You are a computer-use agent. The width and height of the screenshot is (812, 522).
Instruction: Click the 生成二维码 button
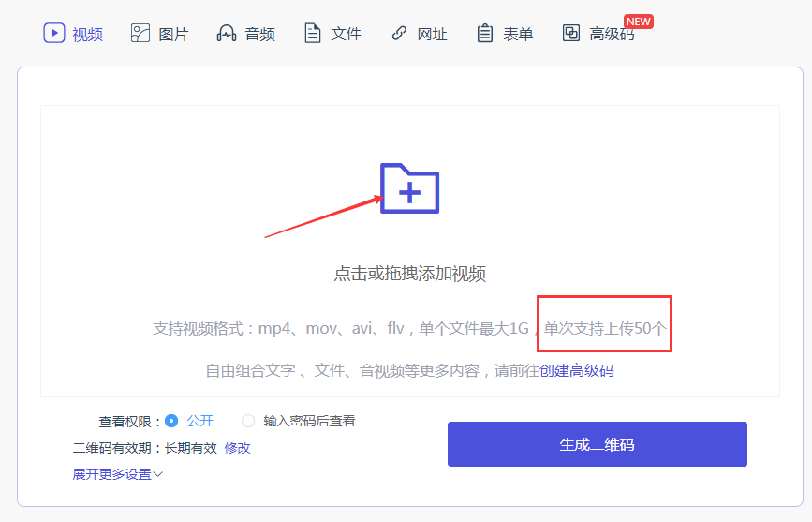pos(598,444)
